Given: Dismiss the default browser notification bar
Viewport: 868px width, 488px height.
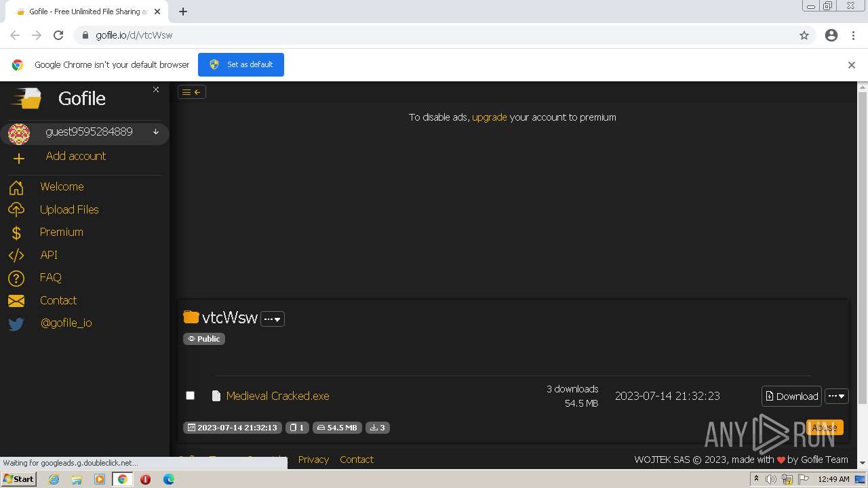Looking at the screenshot, I should [x=852, y=65].
